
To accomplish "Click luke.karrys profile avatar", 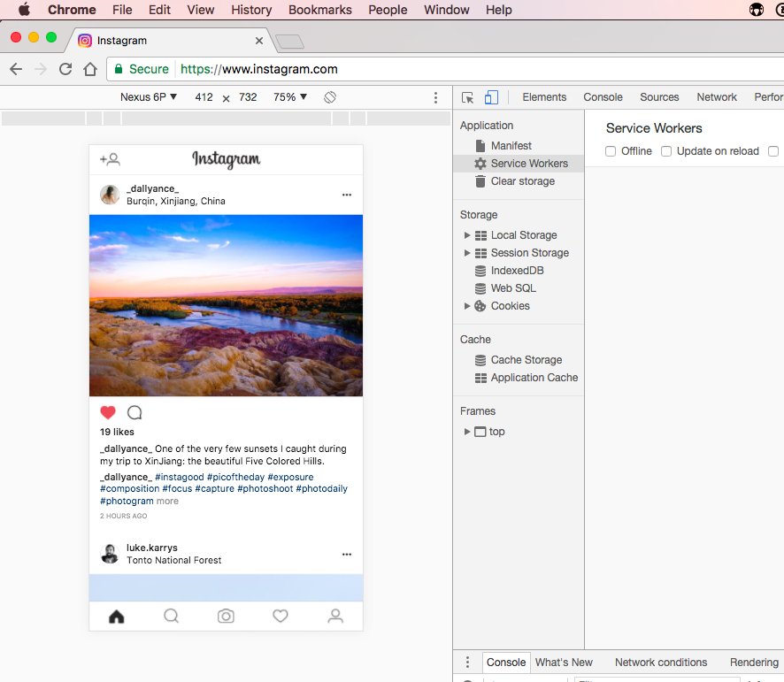I will (110, 554).
